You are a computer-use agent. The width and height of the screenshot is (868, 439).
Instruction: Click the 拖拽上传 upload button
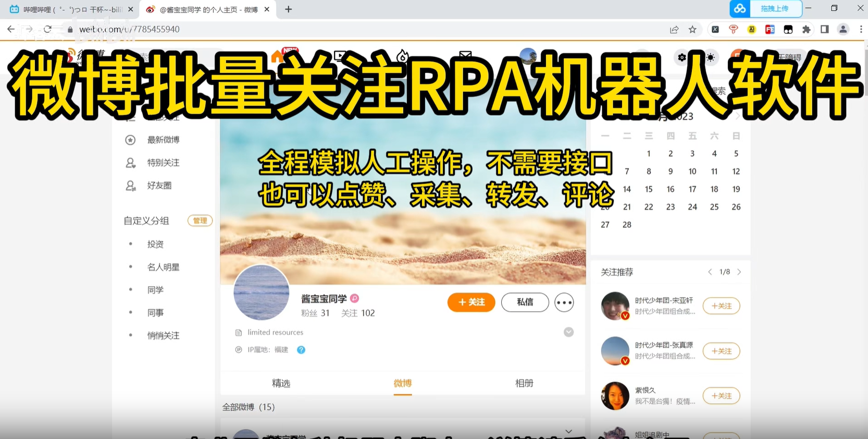[x=775, y=9]
